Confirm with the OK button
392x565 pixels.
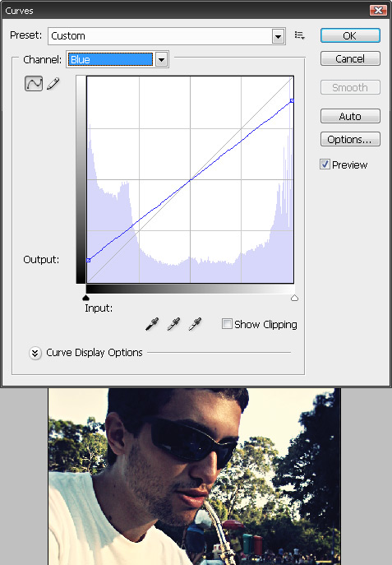coord(350,35)
